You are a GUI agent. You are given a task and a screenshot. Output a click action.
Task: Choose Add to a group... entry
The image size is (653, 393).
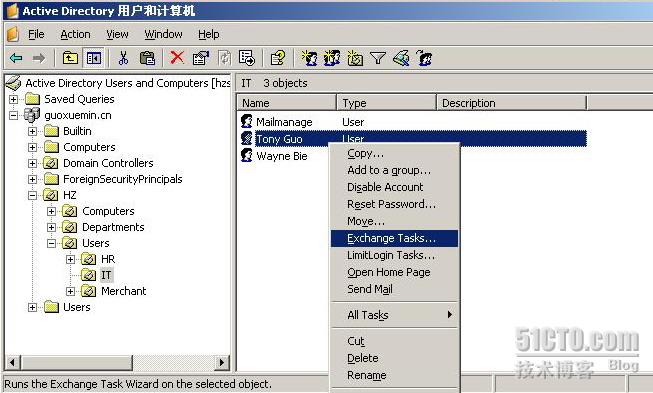[394, 170]
